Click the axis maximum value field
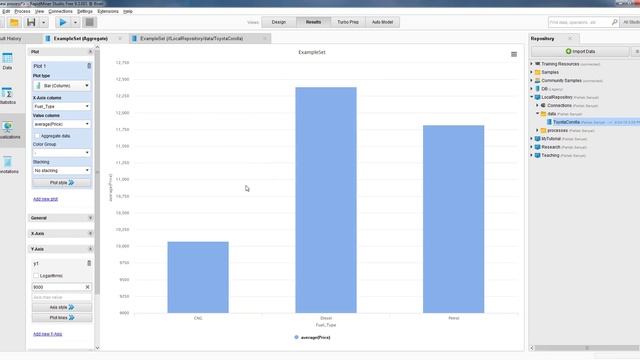 point(62,297)
